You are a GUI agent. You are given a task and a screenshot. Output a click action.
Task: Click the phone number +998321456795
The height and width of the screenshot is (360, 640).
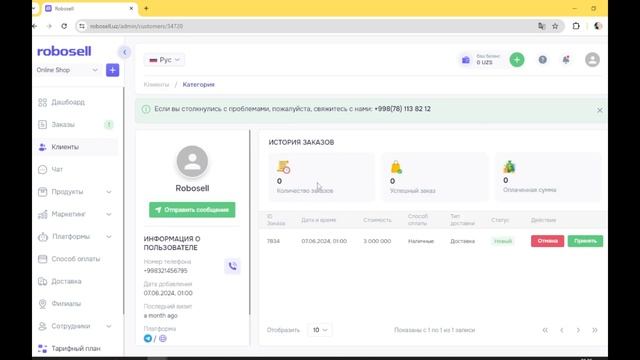[165, 271]
